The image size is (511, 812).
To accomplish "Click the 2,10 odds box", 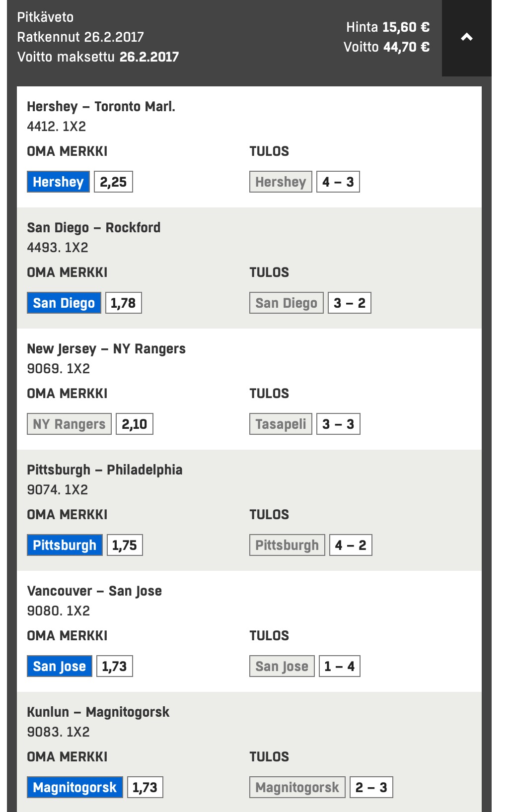I will (x=134, y=424).
